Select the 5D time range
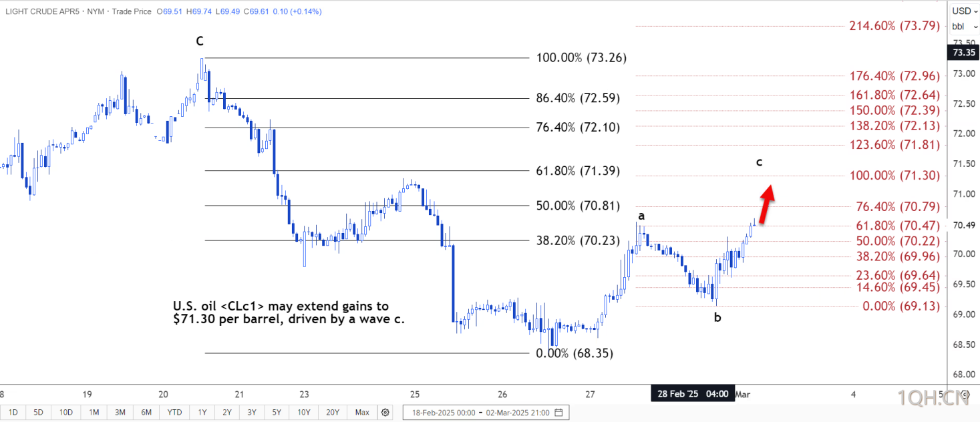Screen dimensions: 980x422 (39, 413)
